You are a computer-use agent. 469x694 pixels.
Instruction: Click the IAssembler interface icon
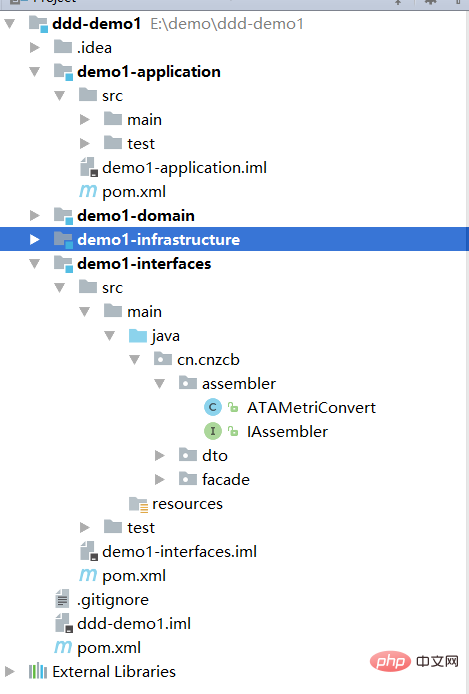(212, 431)
